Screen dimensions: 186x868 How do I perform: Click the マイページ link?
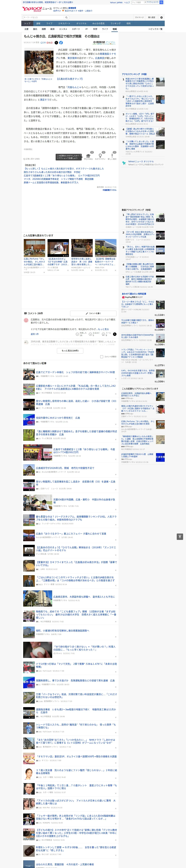point(139,18)
